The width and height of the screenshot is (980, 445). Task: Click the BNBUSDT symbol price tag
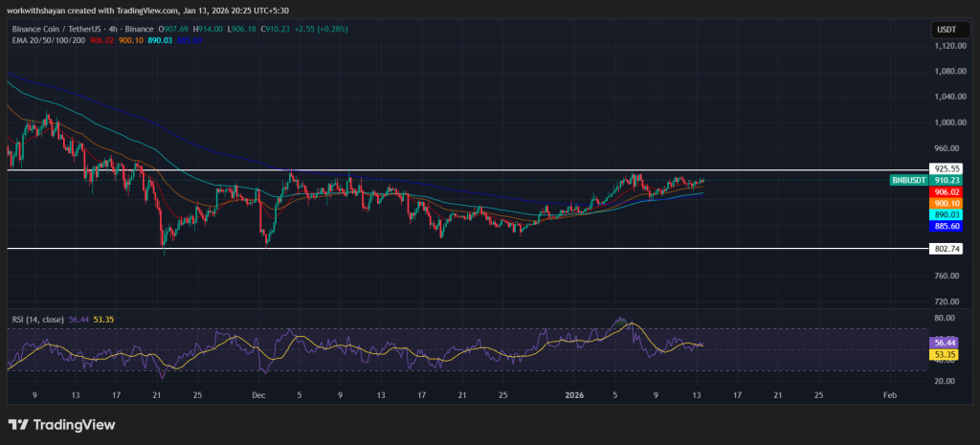[911, 180]
